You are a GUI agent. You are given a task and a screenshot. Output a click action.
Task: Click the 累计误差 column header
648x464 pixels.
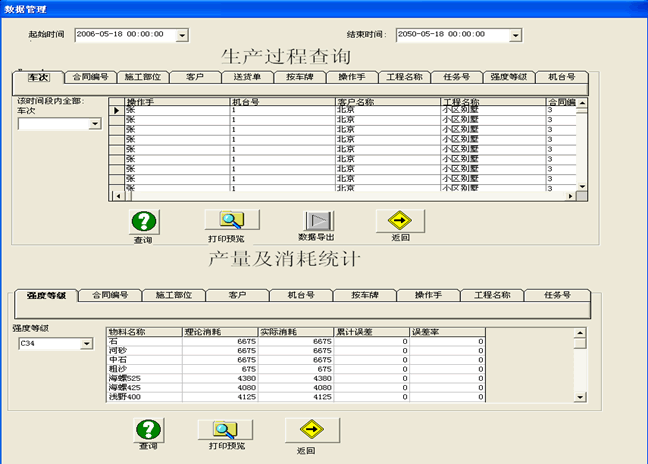point(372,332)
